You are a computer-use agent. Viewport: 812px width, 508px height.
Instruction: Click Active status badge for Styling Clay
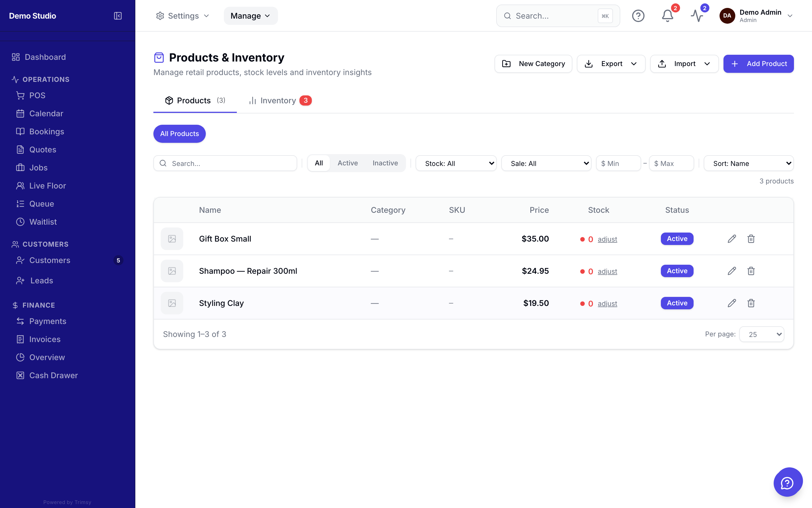[x=677, y=303]
